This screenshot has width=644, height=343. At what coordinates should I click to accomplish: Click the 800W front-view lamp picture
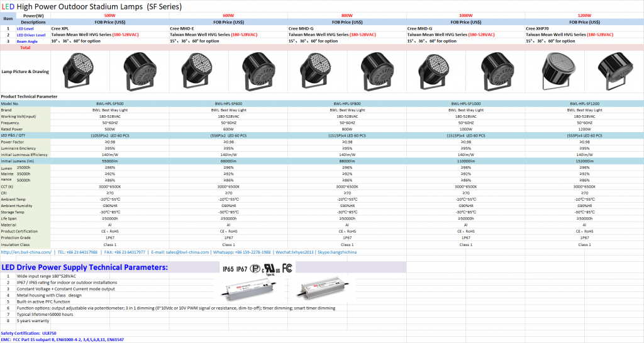(316, 70)
